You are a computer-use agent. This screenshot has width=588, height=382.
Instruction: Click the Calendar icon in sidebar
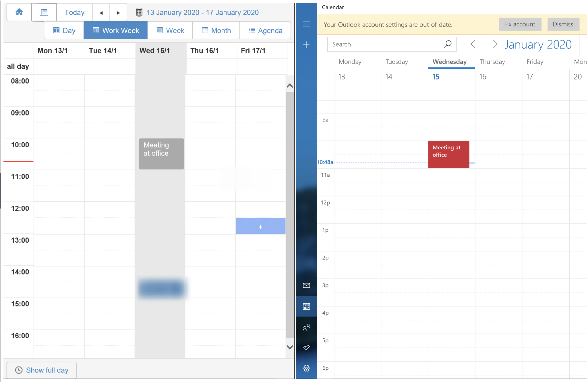[x=306, y=306]
